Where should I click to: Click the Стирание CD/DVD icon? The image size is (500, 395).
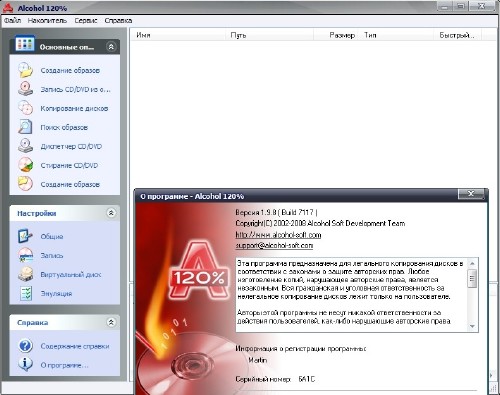(25, 165)
